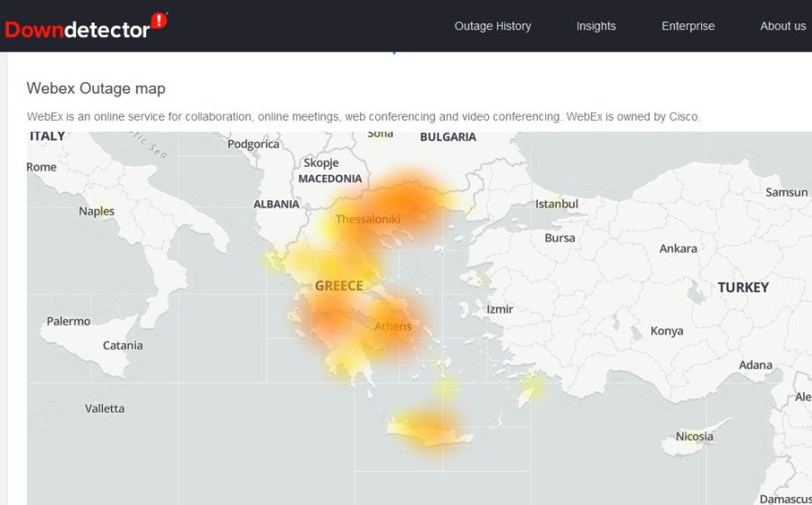Click the Athens label on the map

pyautogui.click(x=393, y=326)
